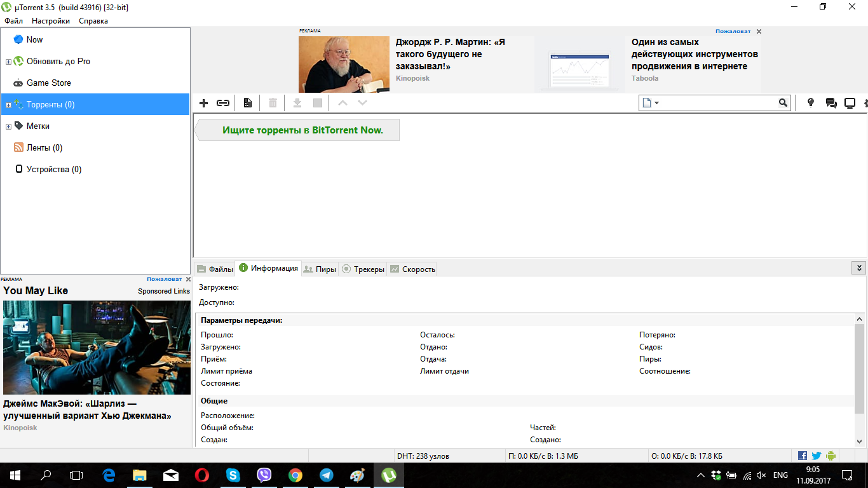The image size is (868, 488).
Task: Select Метки labels item in sidebar
Action: pos(95,126)
